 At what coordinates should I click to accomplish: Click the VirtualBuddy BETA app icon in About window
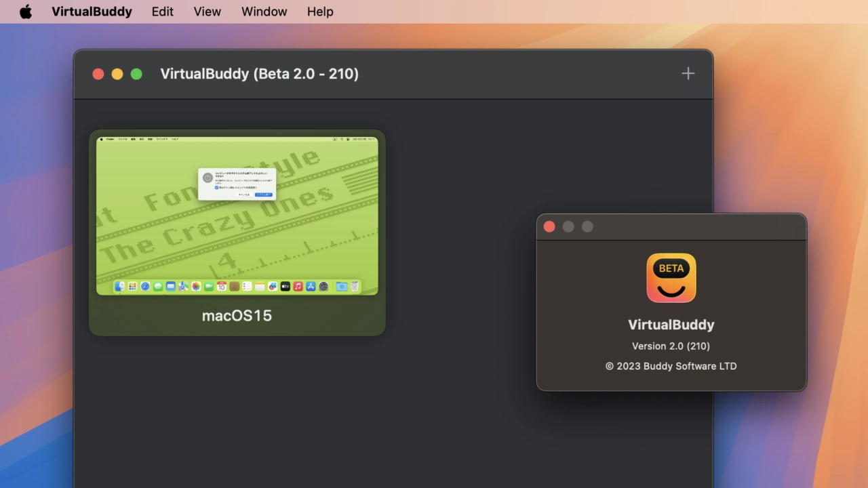(671, 278)
